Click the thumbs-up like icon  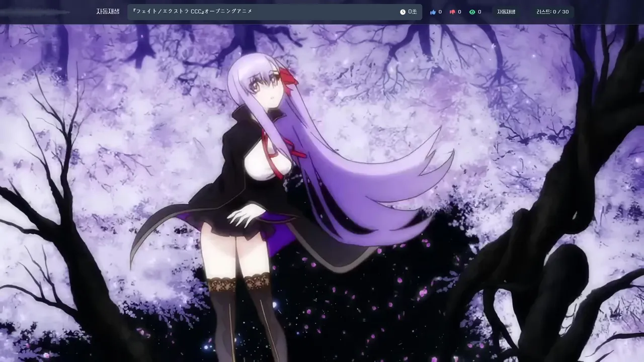coord(433,12)
